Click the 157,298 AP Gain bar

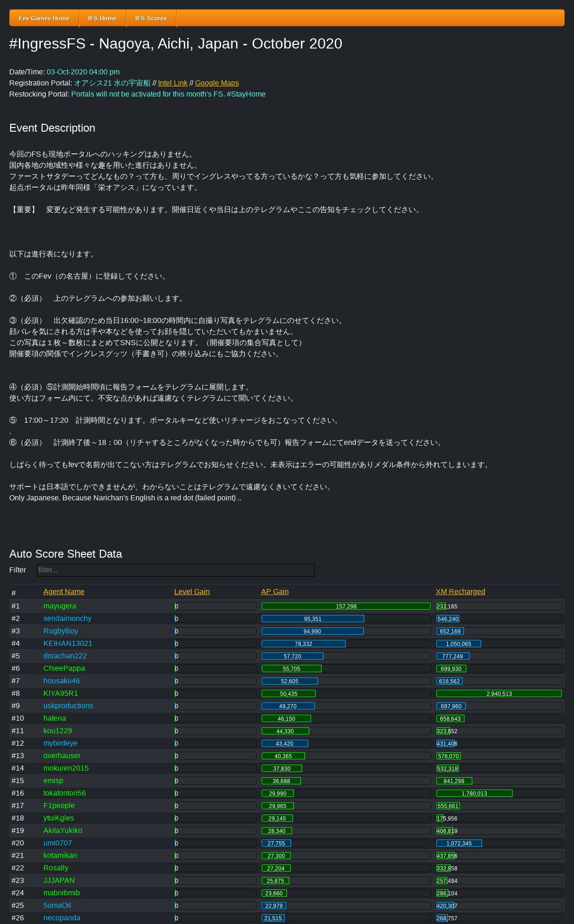tap(346, 606)
